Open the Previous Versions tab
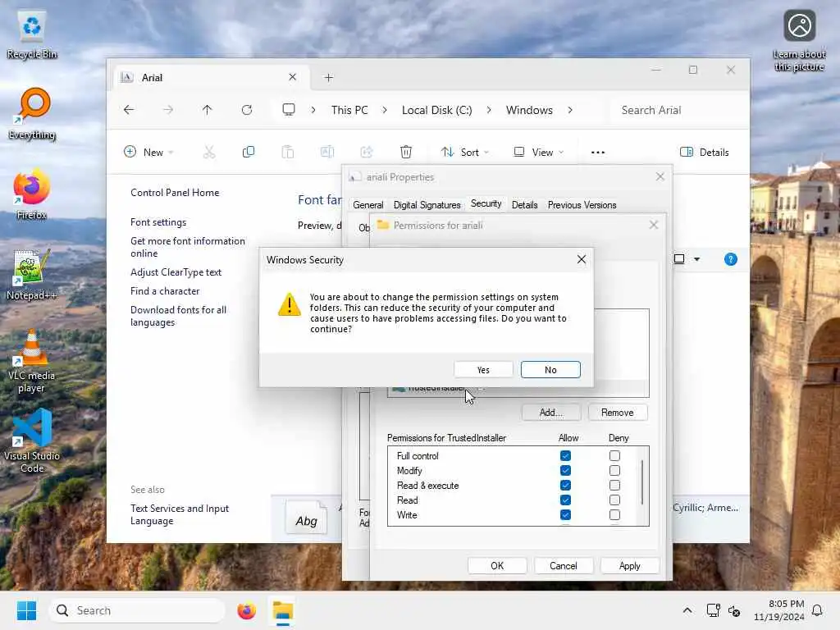 [582, 205]
